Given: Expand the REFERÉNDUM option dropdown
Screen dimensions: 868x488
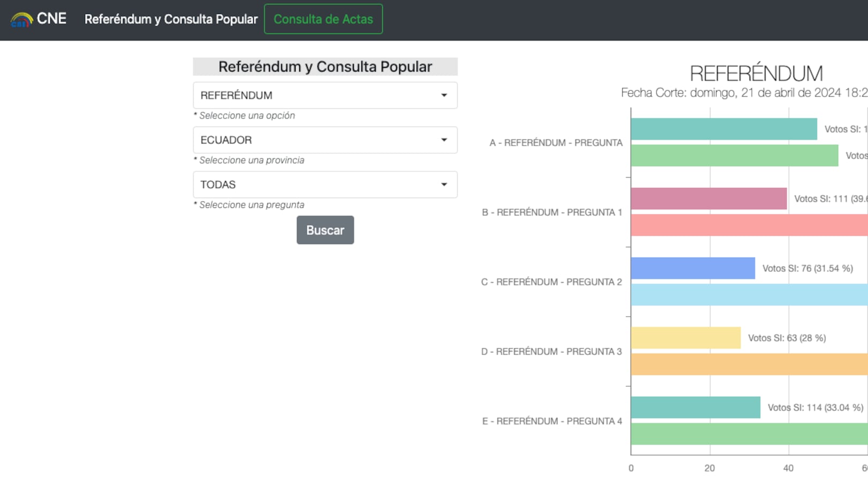Looking at the screenshot, I should coord(325,95).
